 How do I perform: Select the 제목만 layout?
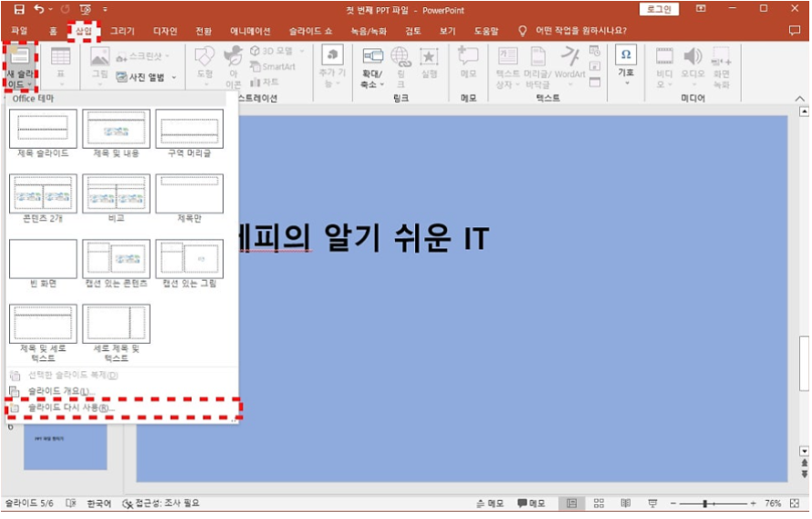pyautogui.click(x=189, y=199)
